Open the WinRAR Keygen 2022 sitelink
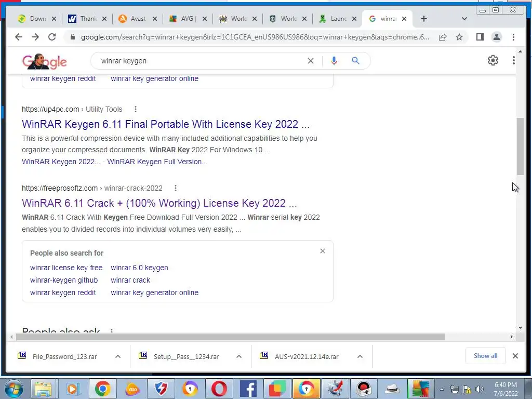This screenshot has height=399, width=532. (x=61, y=162)
